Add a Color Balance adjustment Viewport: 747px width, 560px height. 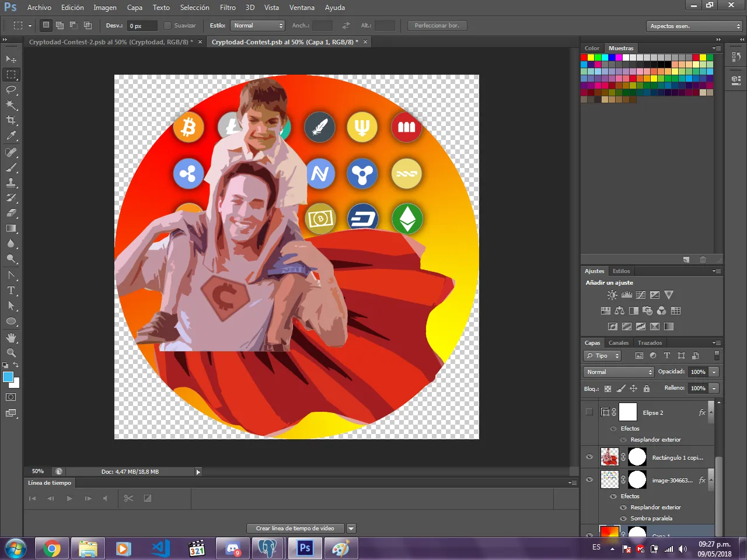[620, 311]
